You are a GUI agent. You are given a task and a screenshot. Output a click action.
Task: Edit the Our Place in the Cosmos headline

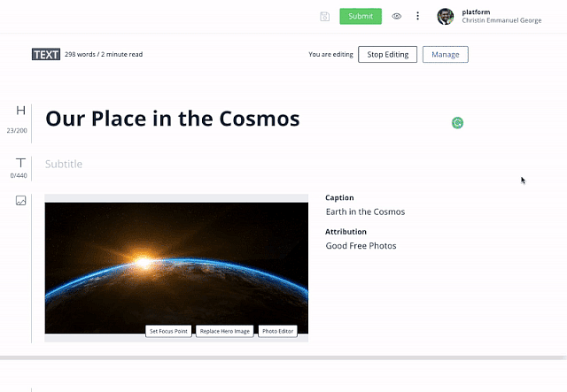173,119
